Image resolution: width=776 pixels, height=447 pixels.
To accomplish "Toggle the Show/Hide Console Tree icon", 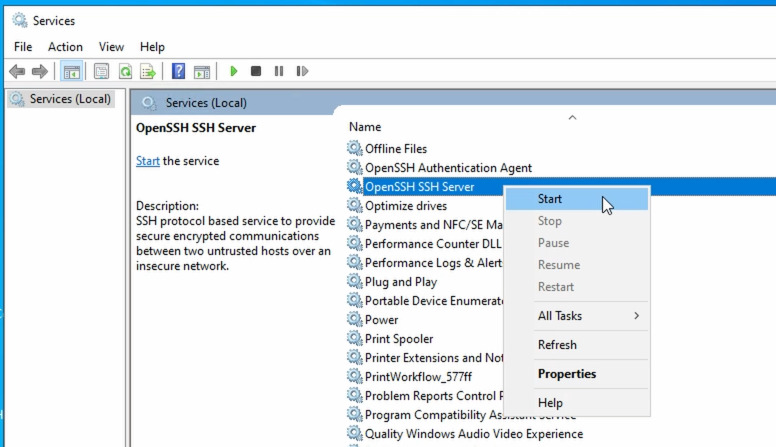I will point(71,71).
